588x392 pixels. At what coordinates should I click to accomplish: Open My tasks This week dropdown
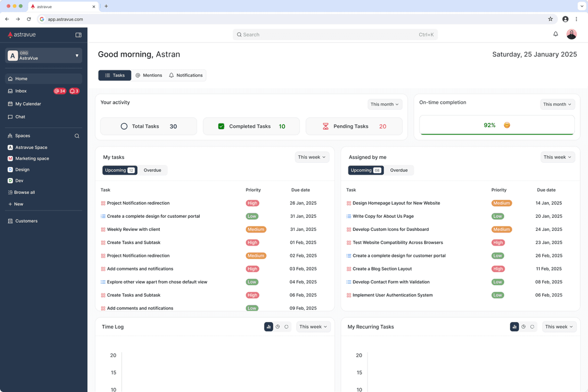pyautogui.click(x=312, y=157)
